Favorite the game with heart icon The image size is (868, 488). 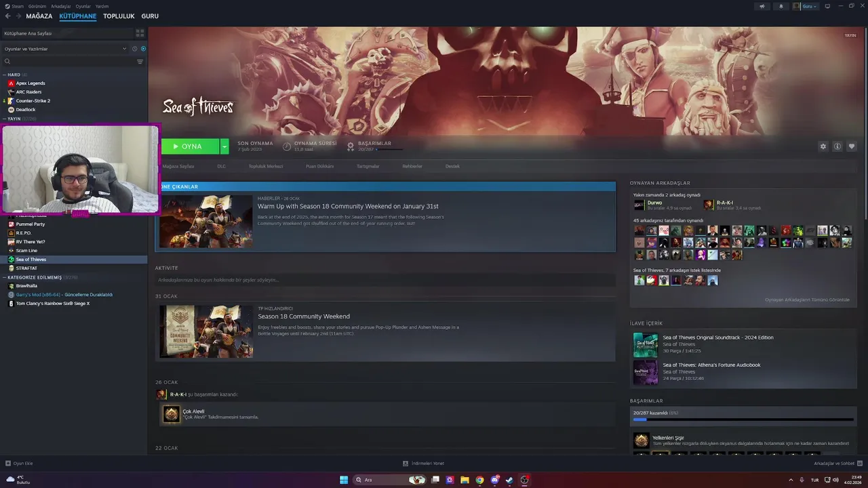point(852,146)
